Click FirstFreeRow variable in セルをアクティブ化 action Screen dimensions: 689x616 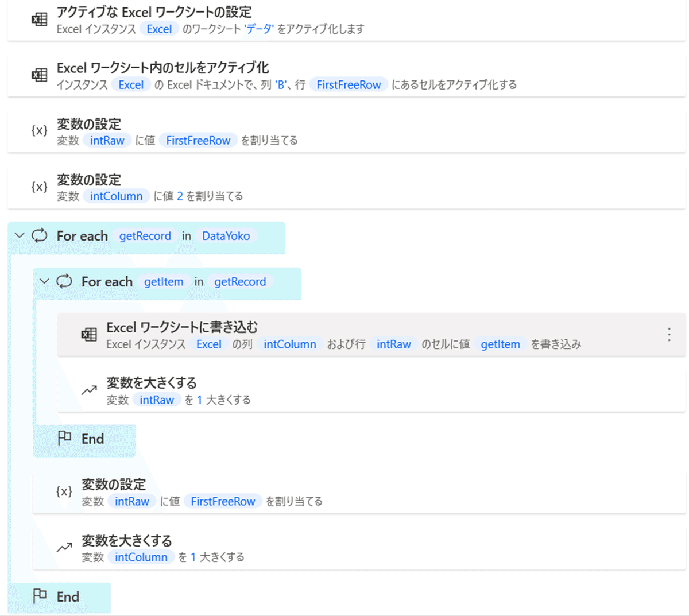coord(349,84)
